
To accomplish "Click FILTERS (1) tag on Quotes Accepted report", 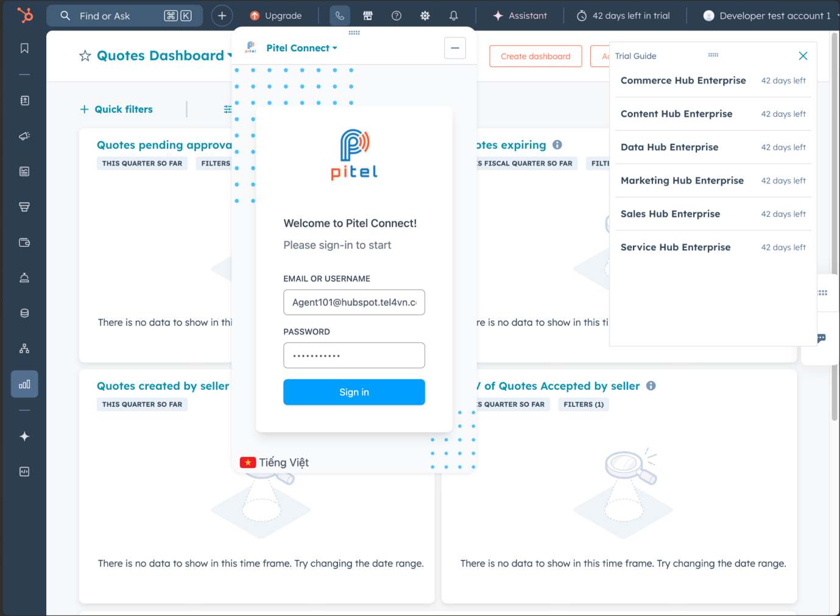I will pos(584,405).
